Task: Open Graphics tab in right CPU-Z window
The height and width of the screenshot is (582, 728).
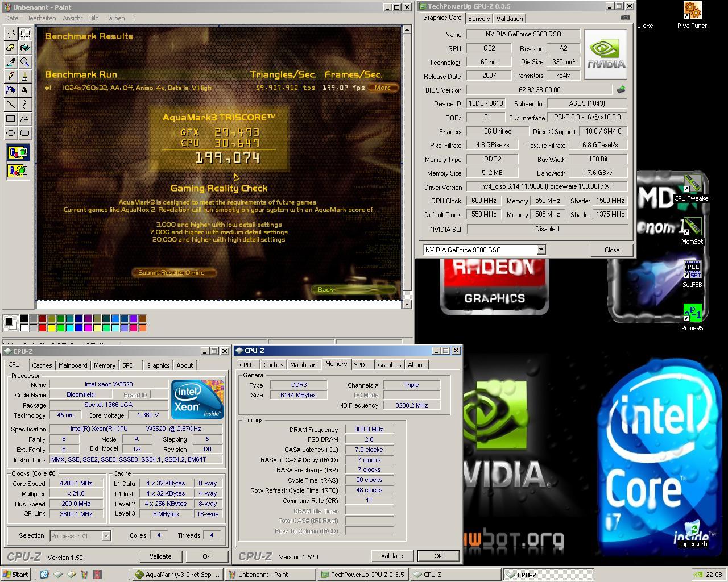Action: coord(390,365)
